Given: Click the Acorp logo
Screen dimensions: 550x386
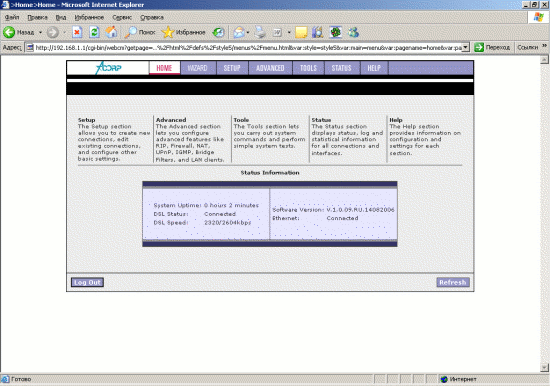Looking at the screenshot, I should [x=108, y=67].
